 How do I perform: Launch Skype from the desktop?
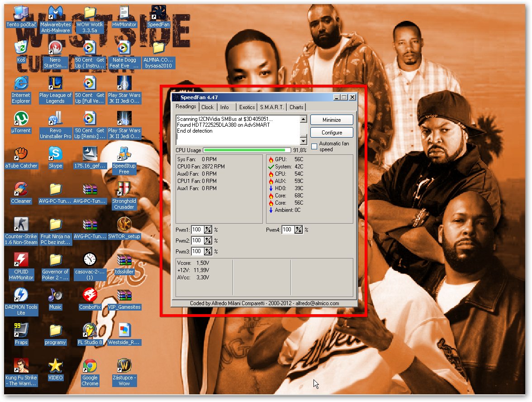tap(55, 158)
